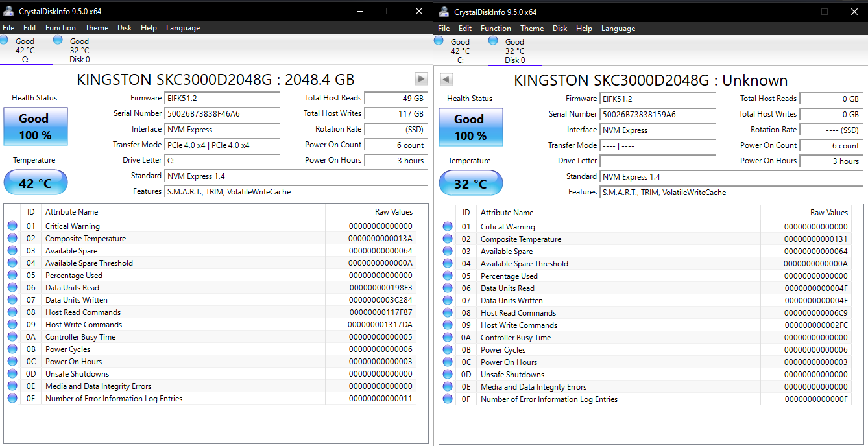The height and width of the screenshot is (446, 868).
Task: Click status orb beside Available Spare, left window
Action: 12,251
